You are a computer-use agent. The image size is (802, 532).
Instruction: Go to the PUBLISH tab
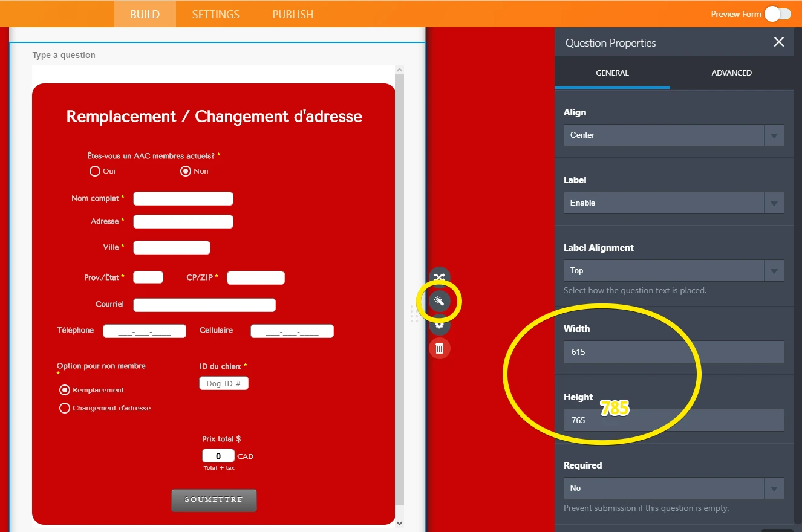coord(293,14)
